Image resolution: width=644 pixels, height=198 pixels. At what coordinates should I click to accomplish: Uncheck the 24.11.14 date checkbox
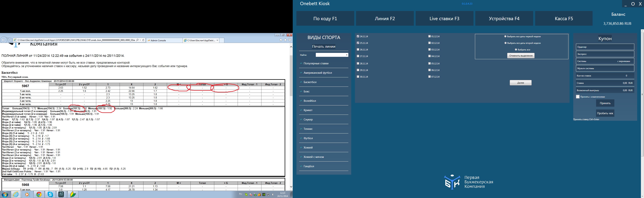[358, 36]
